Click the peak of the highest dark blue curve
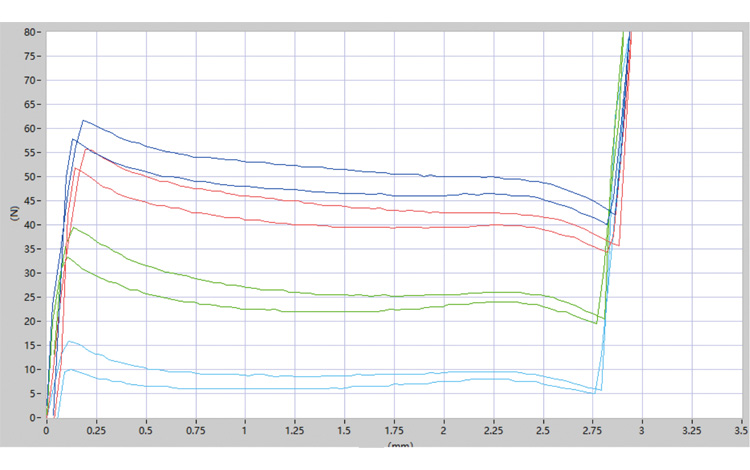Screen dimensions: 750x470 click(83, 121)
